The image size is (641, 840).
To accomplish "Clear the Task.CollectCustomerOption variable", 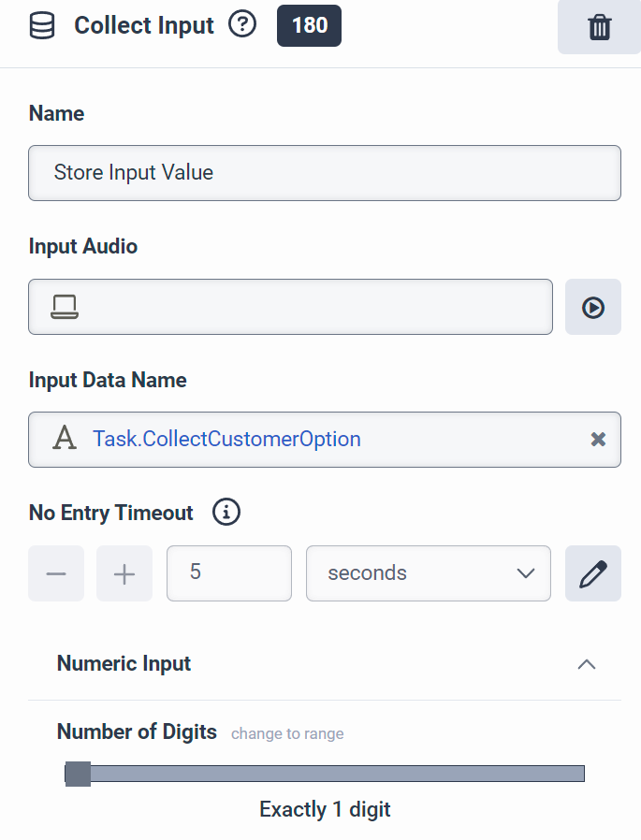I will click(598, 439).
